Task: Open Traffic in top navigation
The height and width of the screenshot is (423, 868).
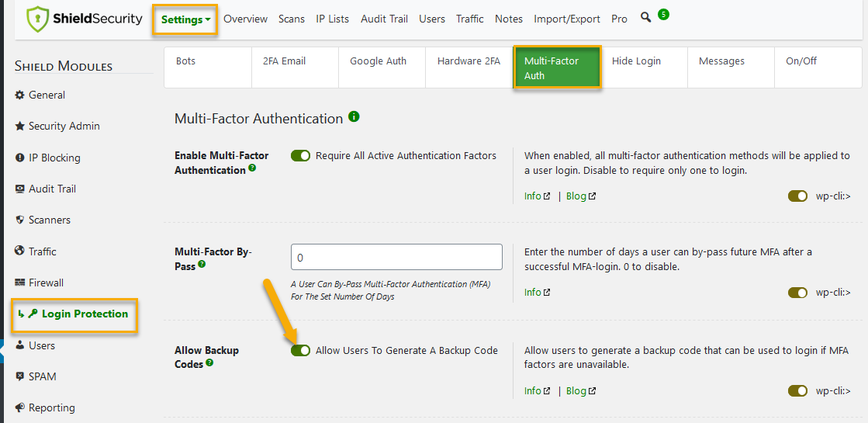Action: 470,19
